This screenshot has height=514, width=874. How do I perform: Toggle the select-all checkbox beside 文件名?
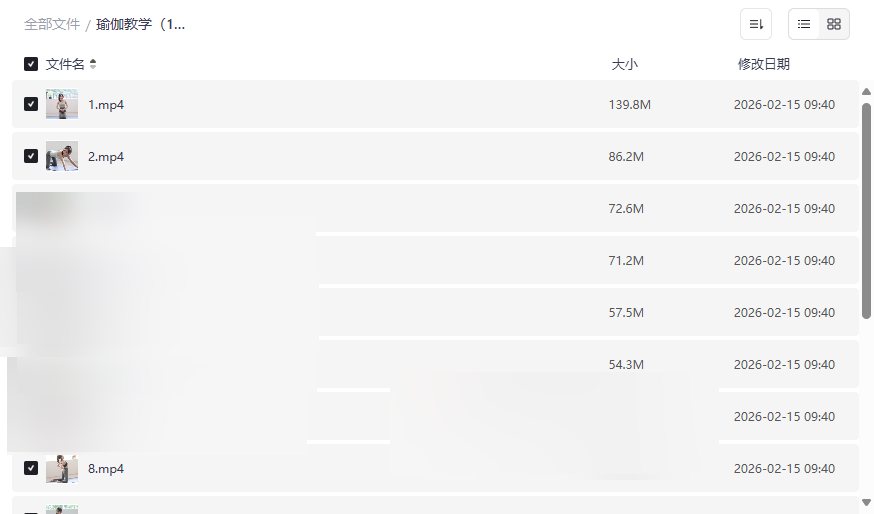pyautogui.click(x=31, y=64)
